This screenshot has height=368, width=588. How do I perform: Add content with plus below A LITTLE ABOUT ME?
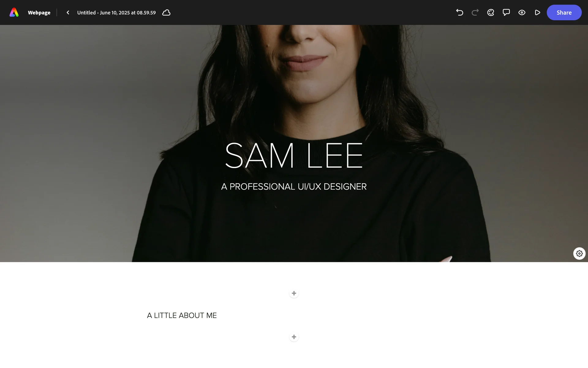tap(294, 337)
